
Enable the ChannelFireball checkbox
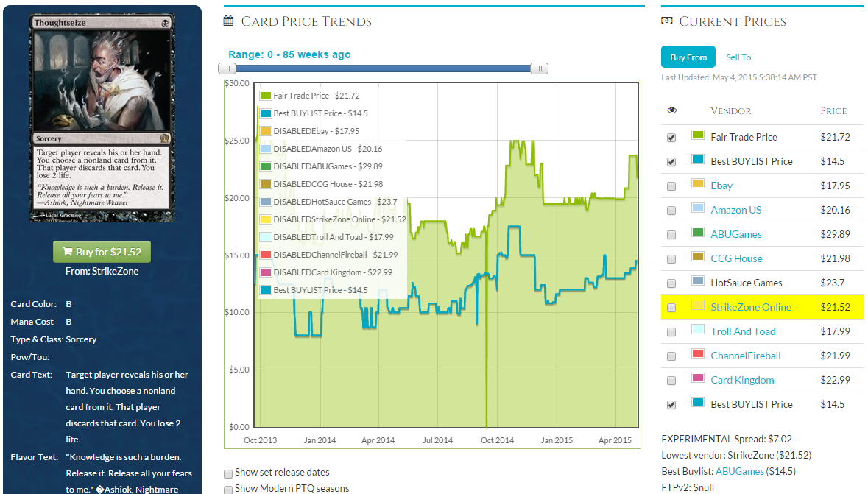tap(671, 356)
